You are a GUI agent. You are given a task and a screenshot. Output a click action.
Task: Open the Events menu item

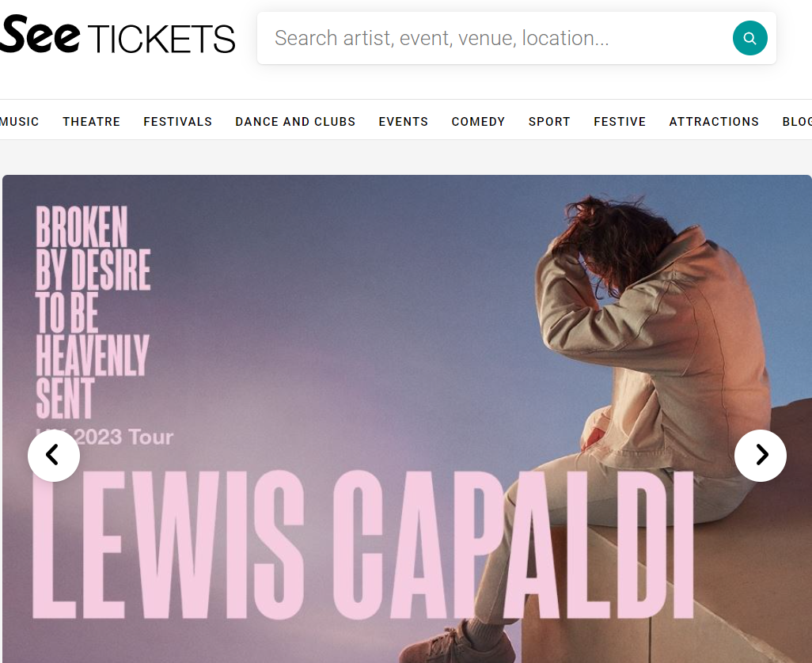click(x=404, y=122)
